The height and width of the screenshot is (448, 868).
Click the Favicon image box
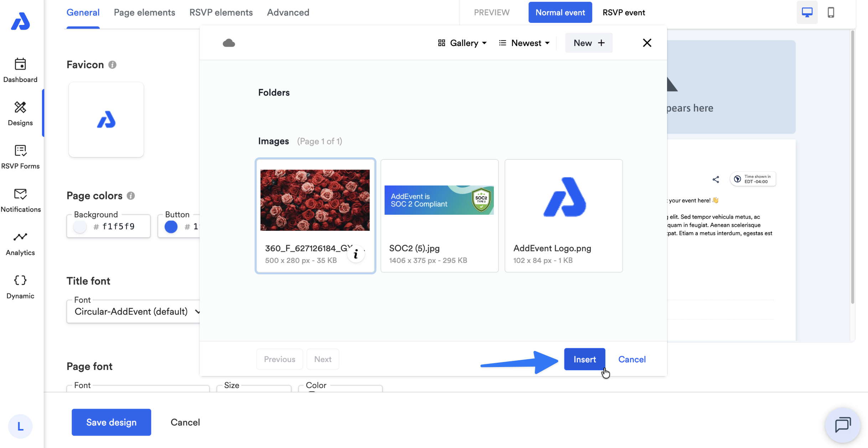(x=106, y=119)
